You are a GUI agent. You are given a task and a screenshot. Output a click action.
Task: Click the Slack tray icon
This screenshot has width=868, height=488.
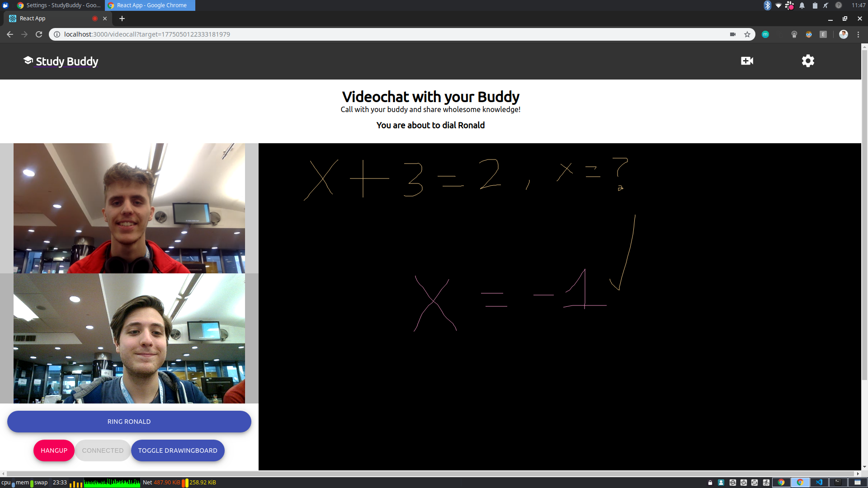click(x=789, y=5)
